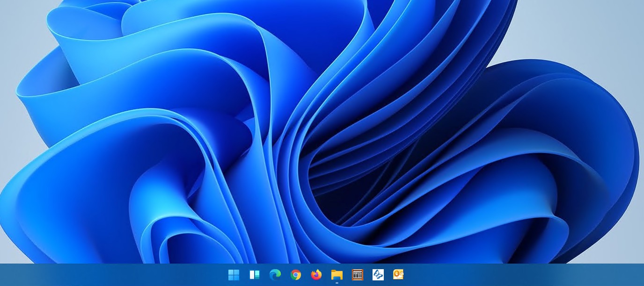Launch Microsoft Edge from the taskbar
This screenshot has height=286, width=644.
click(x=275, y=275)
